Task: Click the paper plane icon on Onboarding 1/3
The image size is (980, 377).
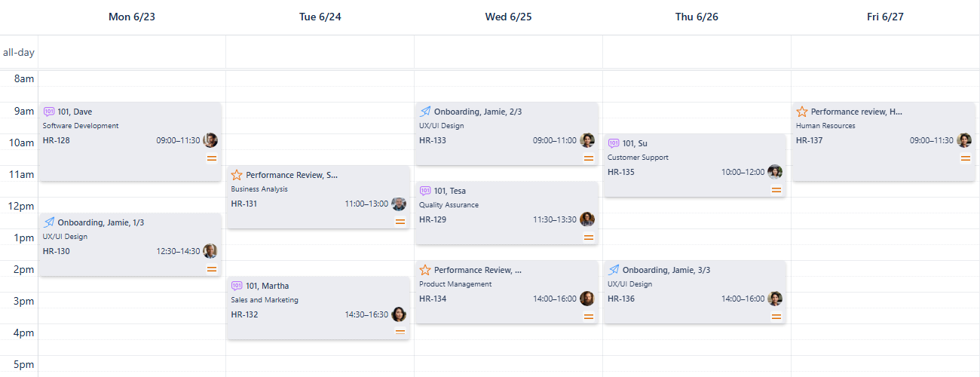Action: (49, 222)
